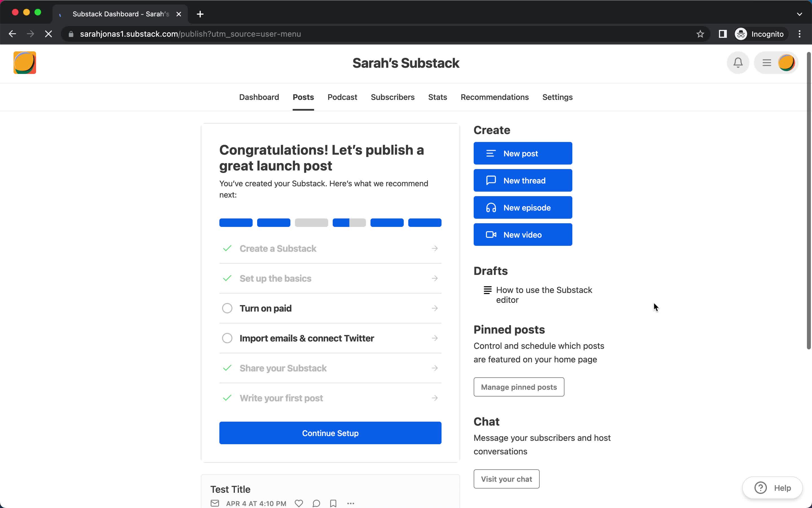
Task: Open the Podcast tab
Action: [342, 97]
